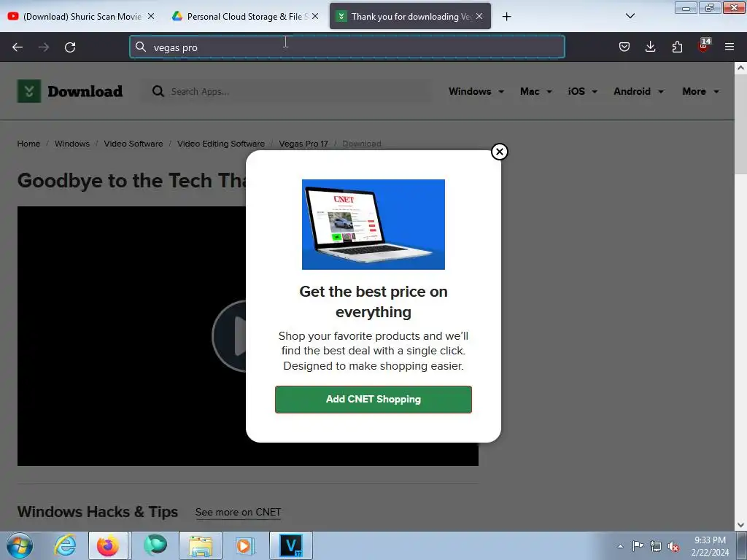Open the Windows Start menu
Image resolution: width=747 pixels, height=560 pixels.
[20, 545]
